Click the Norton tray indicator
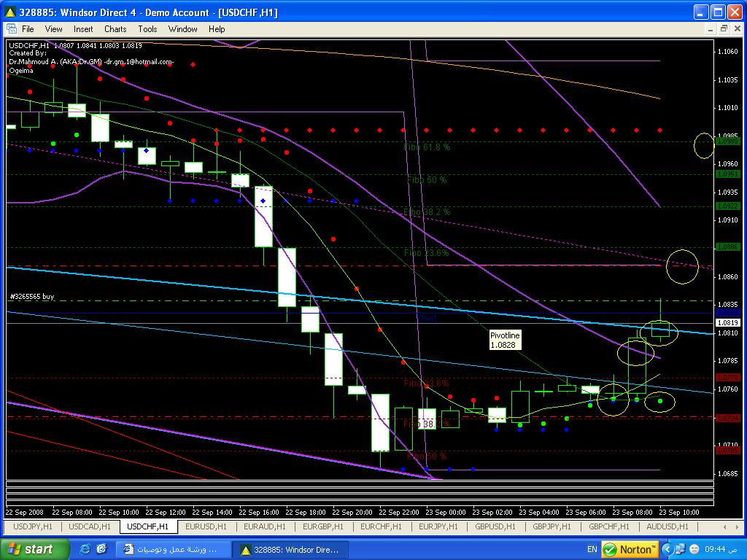The width and height of the screenshot is (747, 560). (x=630, y=549)
